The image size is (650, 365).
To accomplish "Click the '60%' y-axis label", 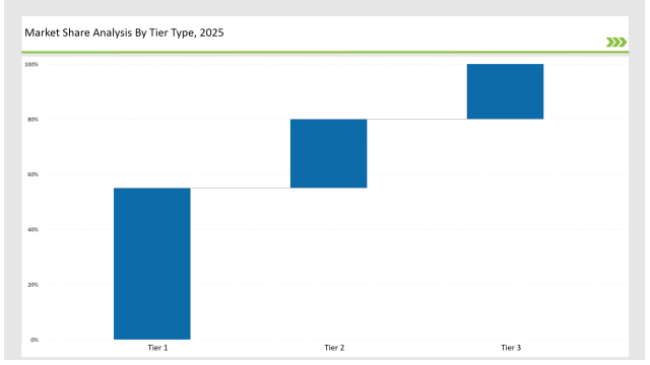I will 33,175.
